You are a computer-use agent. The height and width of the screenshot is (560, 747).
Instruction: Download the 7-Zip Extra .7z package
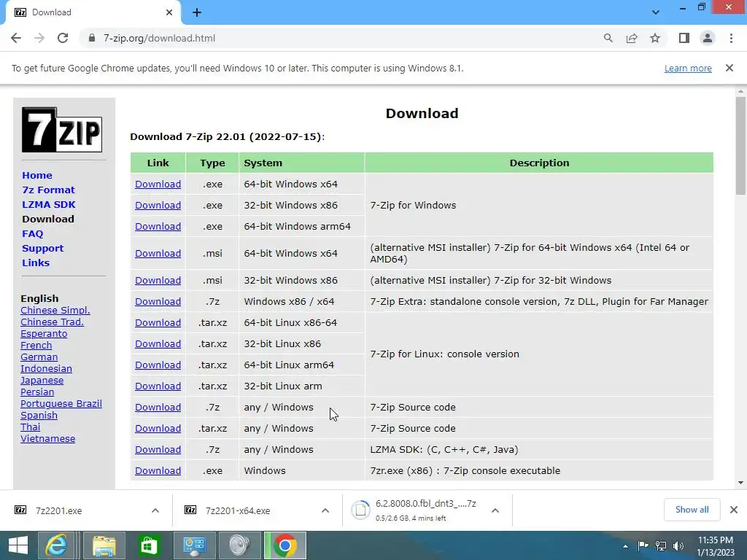pos(158,302)
